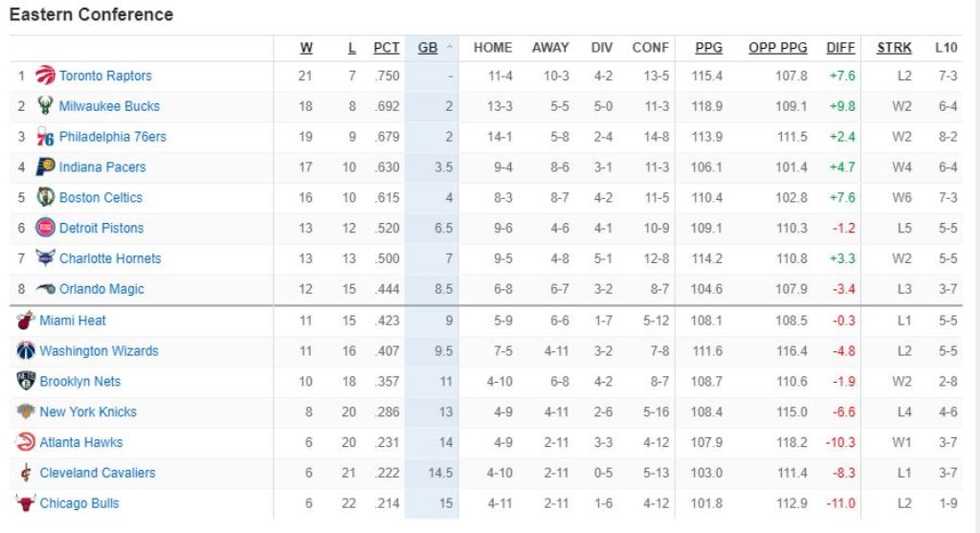Click the Detroit Pistons logo icon

(x=45, y=228)
